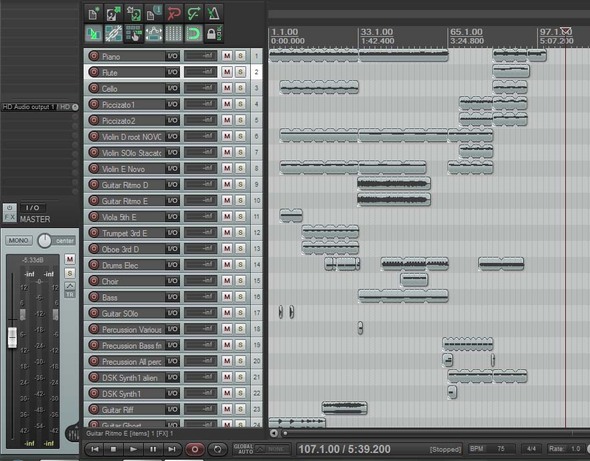Click the red Record transport button
The image size is (590, 461).
tap(195, 449)
